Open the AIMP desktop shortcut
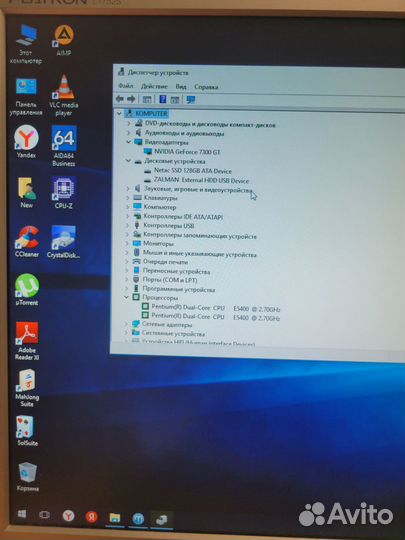Image resolution: width=405 pixels, height=540 pixels. pos(64,40)
